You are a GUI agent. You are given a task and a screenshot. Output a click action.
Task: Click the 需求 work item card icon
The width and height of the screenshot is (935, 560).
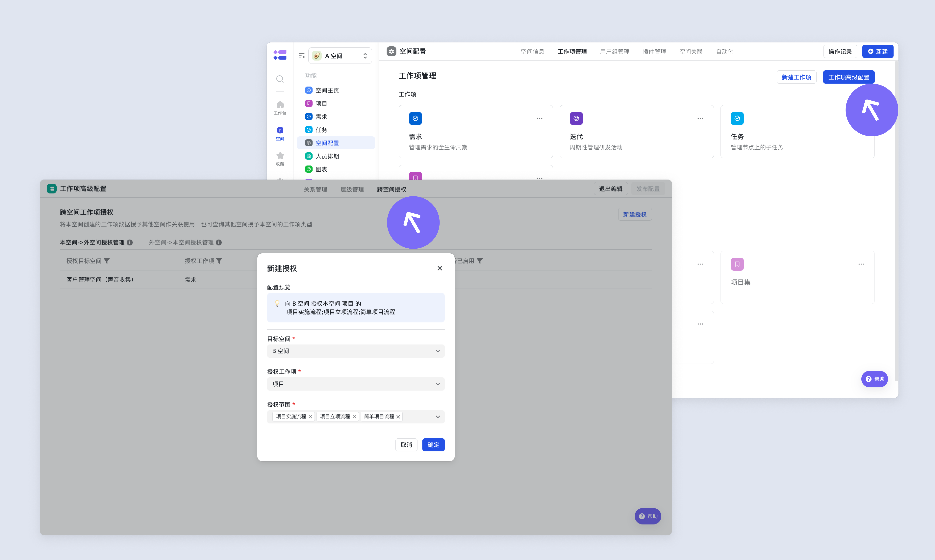click(x=415, y=118)
